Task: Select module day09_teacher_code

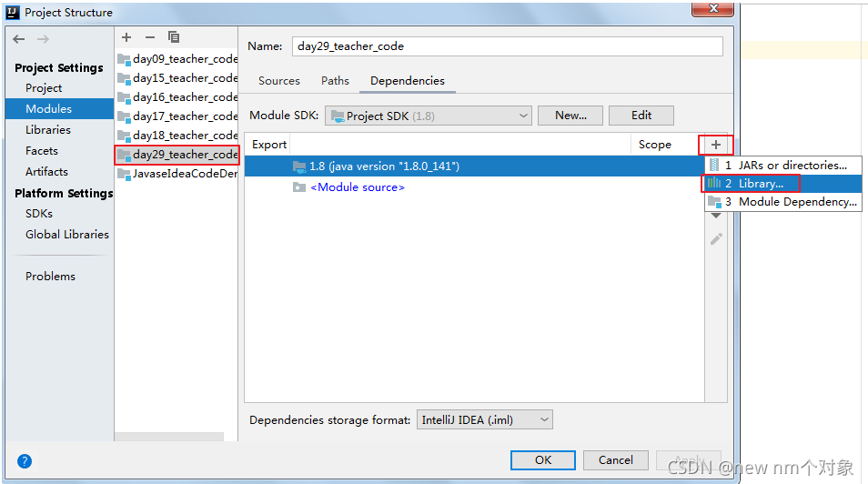Action: point(177,59)
